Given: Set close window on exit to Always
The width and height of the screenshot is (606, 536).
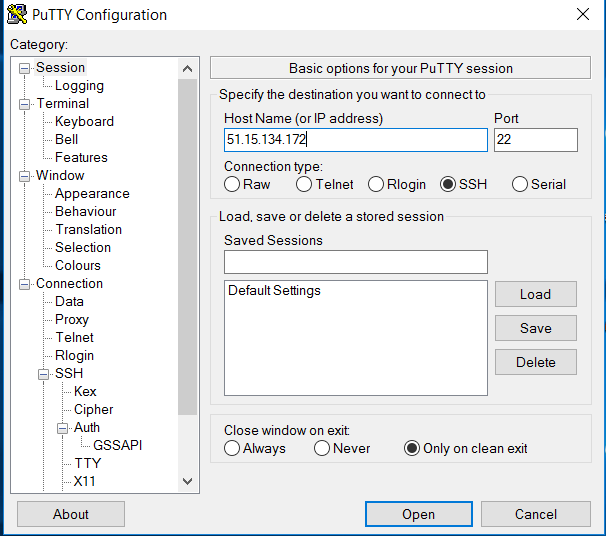Looking at the screenshot, I should 255,448.
